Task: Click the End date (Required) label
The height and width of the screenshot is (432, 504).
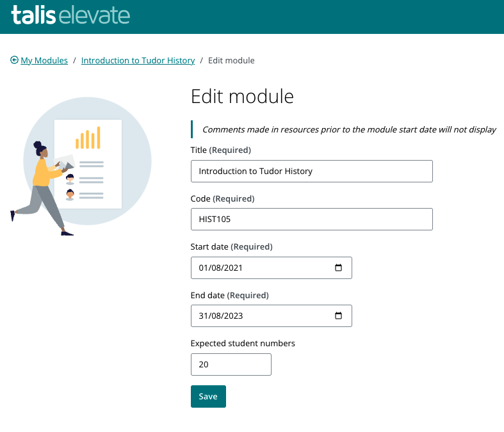Action: tap(230, 295)
